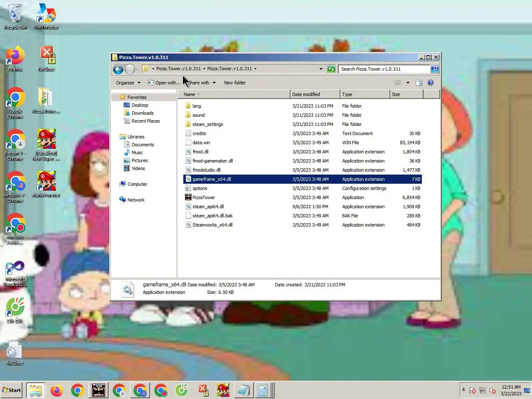This screenshot has height=399, width=532.
Task: Click Firefox icon in taskbar
Action: click(x=57, y=390)
